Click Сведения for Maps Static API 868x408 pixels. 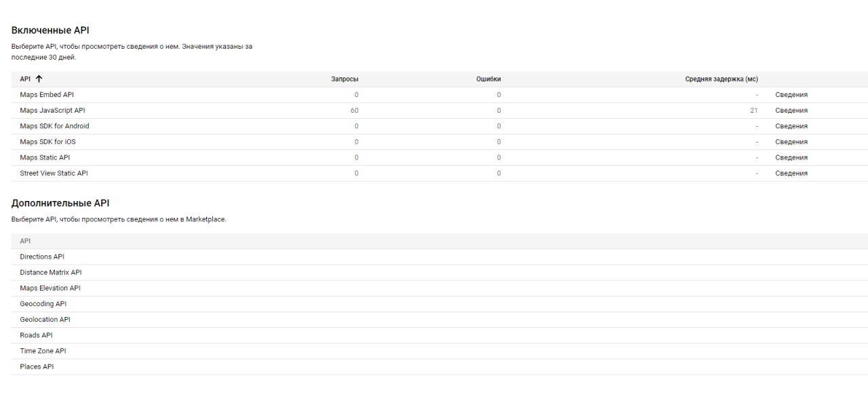click(791, 157)
